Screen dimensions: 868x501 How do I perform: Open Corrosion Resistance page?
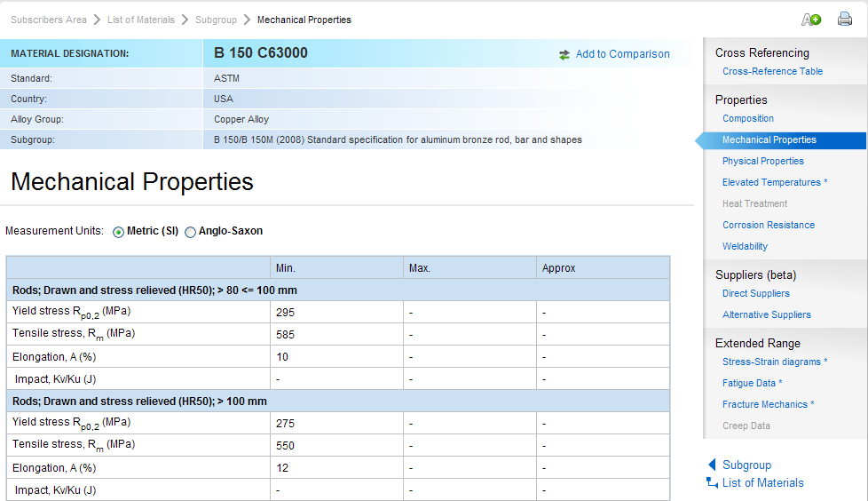point(768,225)
